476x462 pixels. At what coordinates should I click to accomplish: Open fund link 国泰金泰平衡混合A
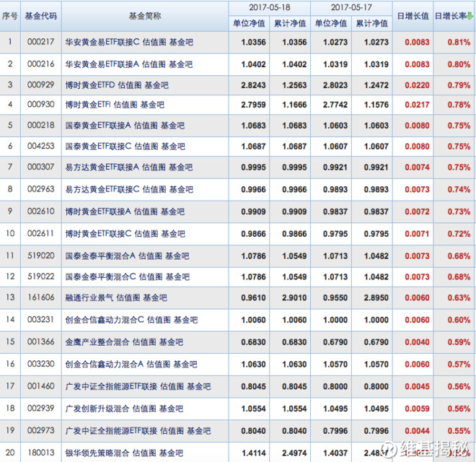[x=100, y=256]
